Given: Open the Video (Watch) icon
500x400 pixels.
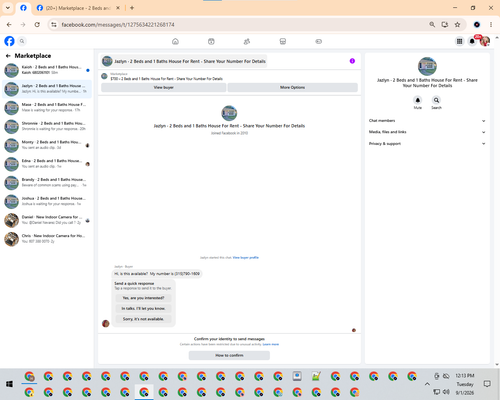Looking at the screenshot, I should tap(211, 41).
